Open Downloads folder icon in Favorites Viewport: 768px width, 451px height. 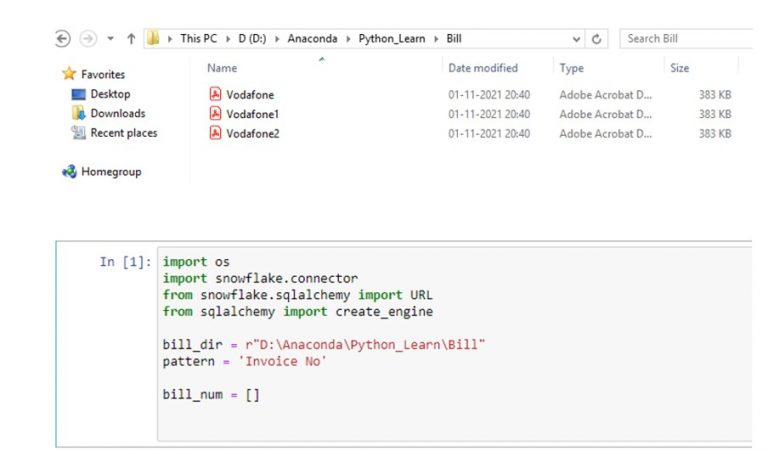(x=79, y=114)
